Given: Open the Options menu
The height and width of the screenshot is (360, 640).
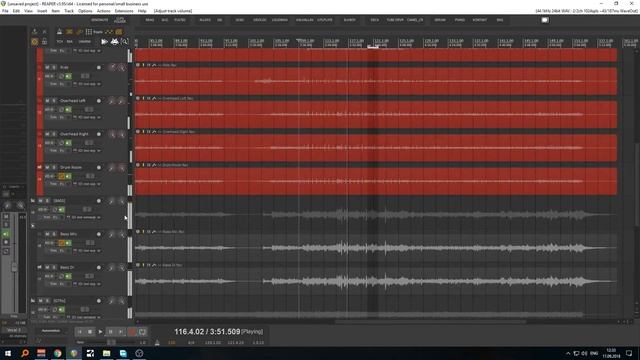Looking at the screenshot, I should [x=85, y=11].
